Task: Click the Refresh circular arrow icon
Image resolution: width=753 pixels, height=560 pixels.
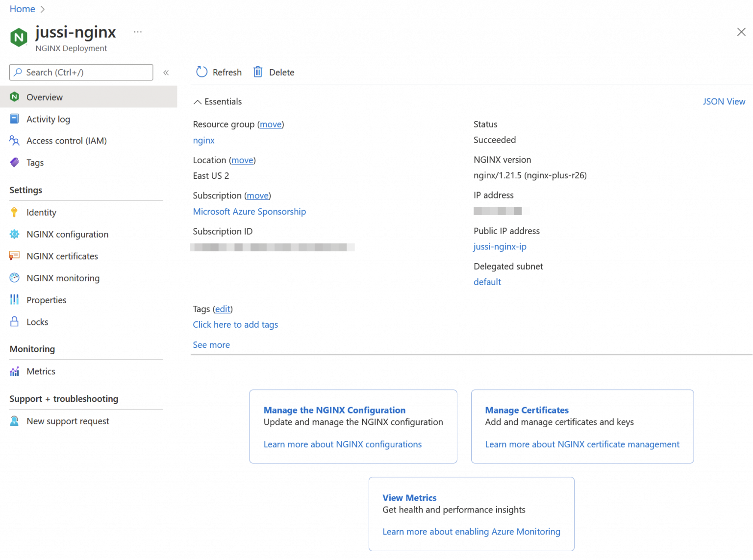Action: pos(201,72)
